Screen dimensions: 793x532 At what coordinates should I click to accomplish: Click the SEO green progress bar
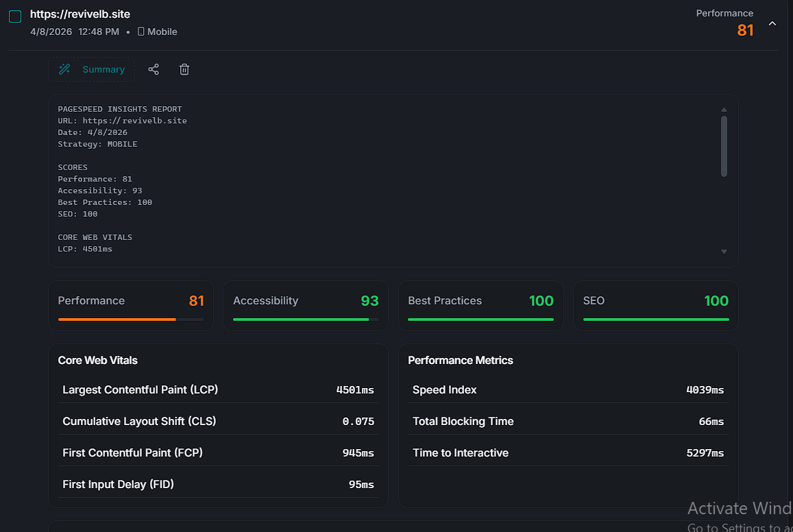click(x=655, y=319)
